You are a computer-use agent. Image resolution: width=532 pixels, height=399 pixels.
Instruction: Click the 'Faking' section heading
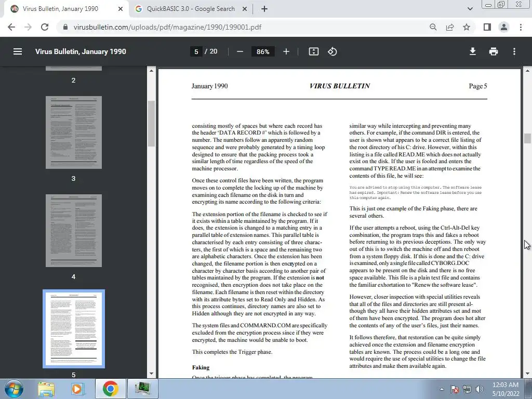[201, 367]
